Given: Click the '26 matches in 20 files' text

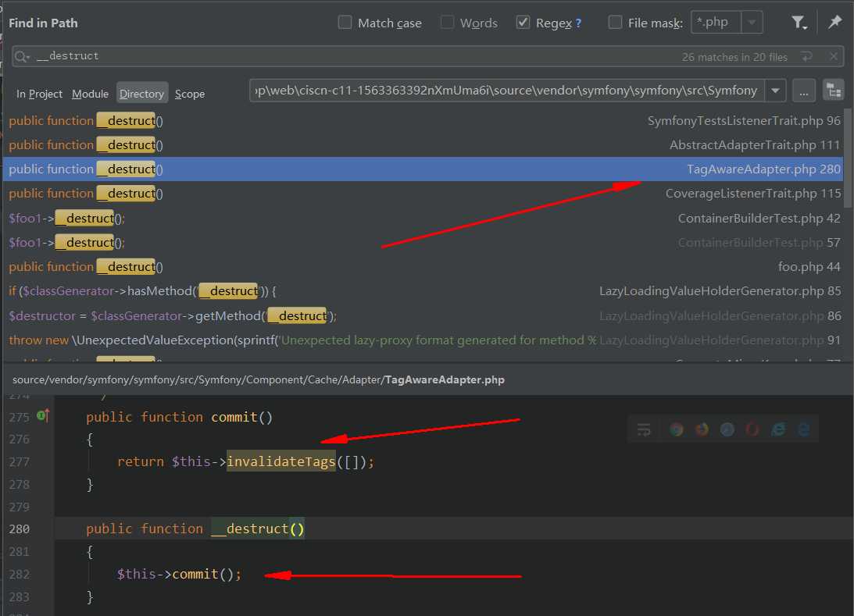Looking at the screenshot, I should tap(734, 57).
